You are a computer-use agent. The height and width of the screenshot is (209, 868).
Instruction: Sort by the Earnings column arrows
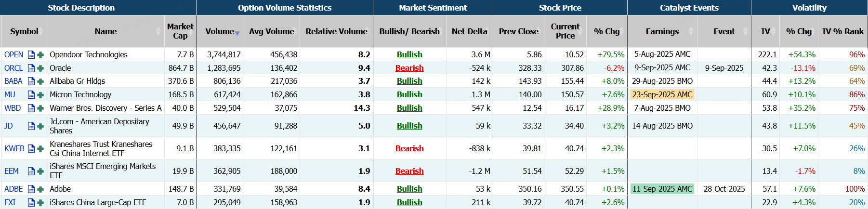(x=691, y=31)
